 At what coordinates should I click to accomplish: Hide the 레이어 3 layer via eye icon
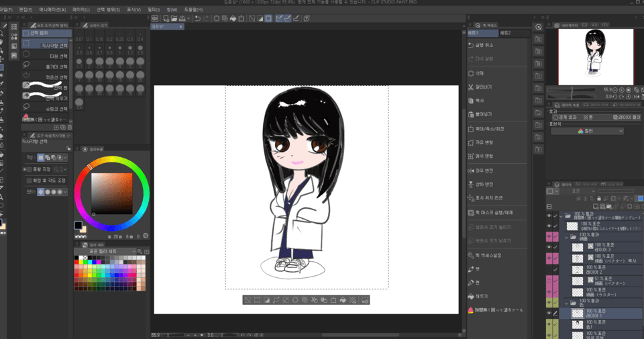549,247
